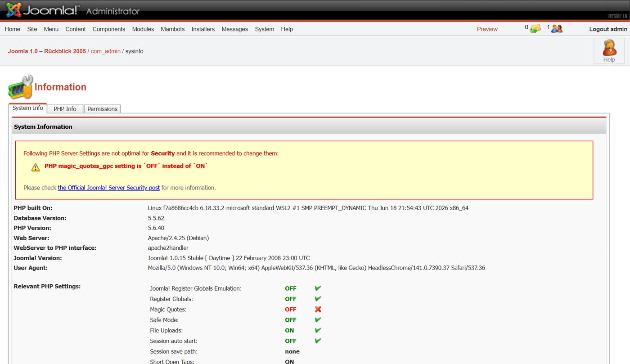Open the Site menu

click(32, 29)
